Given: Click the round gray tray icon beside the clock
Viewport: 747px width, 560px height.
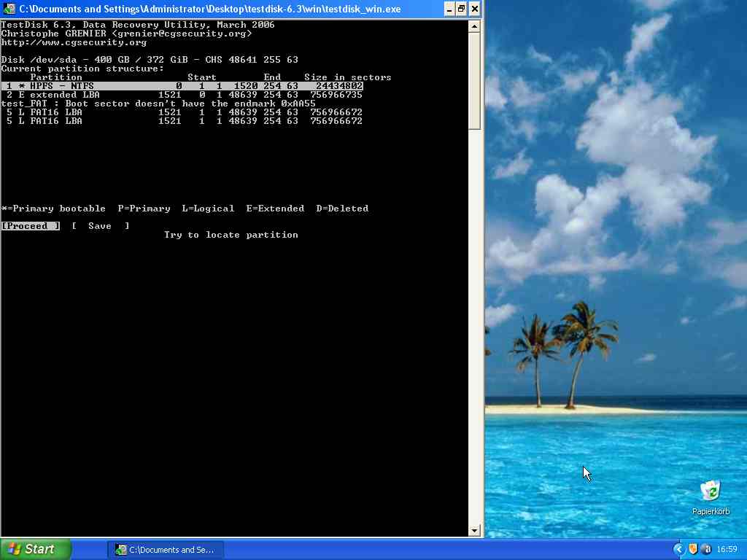Looking at the screenshot, I should coord(707,550).
